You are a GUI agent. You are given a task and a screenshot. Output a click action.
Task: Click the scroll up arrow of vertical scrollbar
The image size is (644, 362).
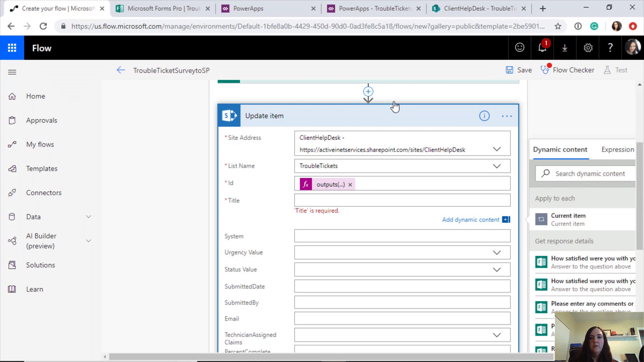pos(640,84)
